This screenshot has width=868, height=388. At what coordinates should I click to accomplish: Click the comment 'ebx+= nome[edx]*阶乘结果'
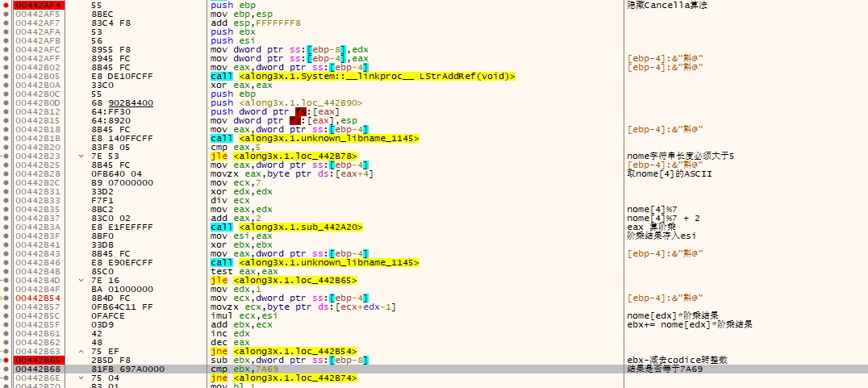tap(690, 324)
